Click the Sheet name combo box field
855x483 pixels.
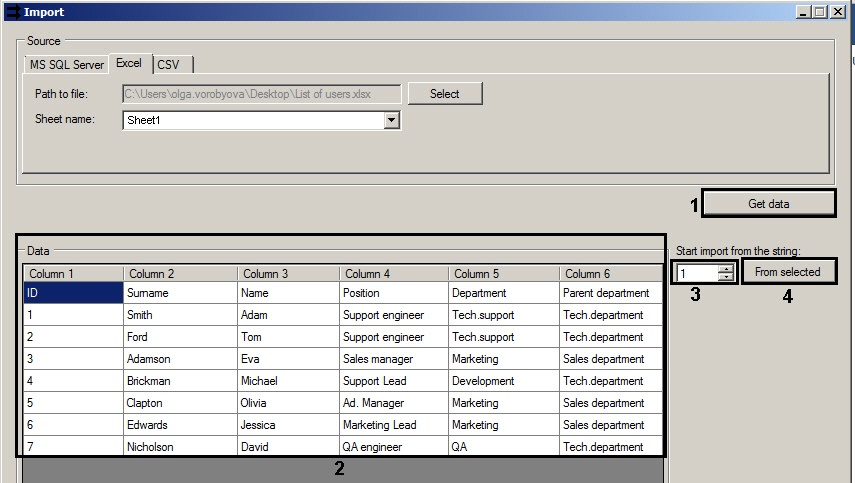click(253, 120)
